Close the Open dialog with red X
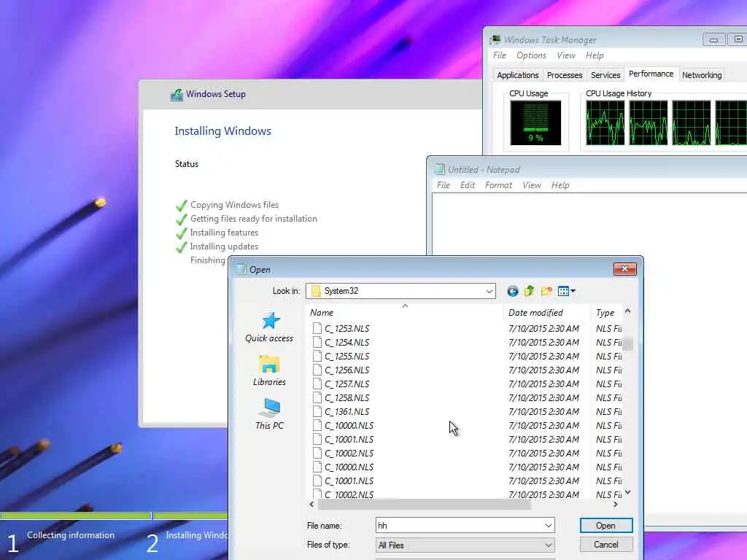The height and width of the screenshot is (560, 747). coord(624,269)
